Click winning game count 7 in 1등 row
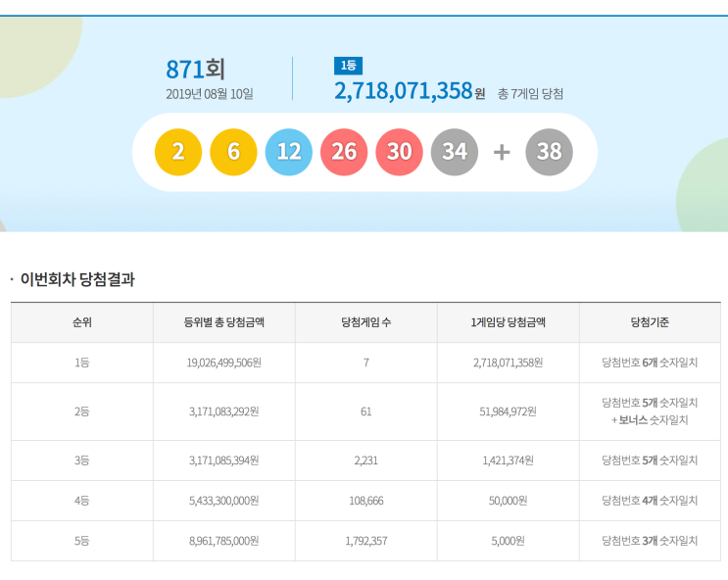The image size is (728, 580). point(366,362)
